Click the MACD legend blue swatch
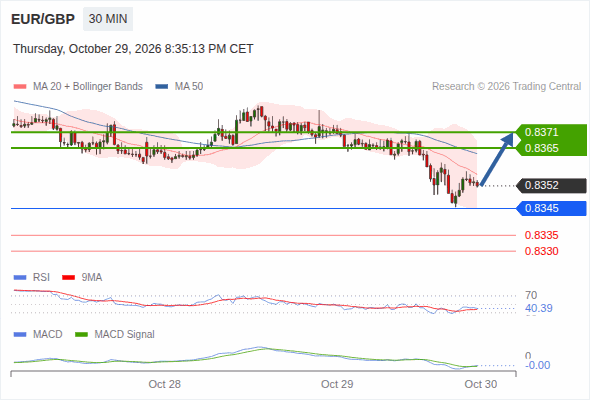This screenshot has height=400, width=590. click(20, 335)
